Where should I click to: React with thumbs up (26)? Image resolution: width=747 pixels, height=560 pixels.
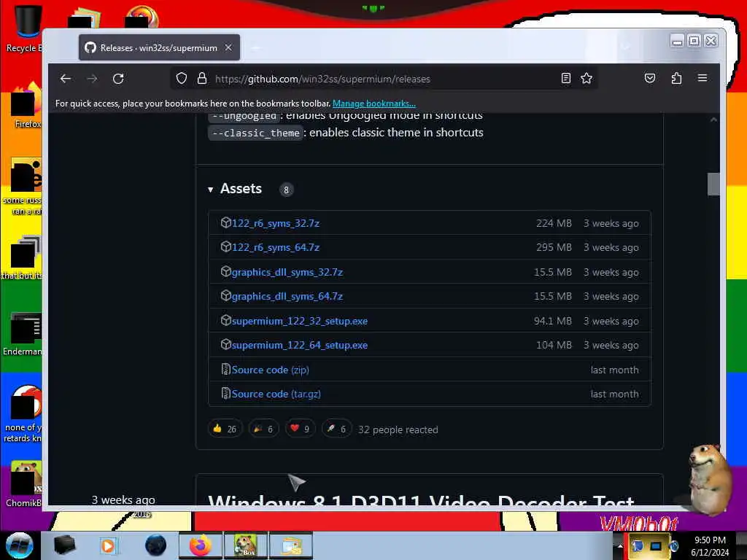[x=225, y=429]
